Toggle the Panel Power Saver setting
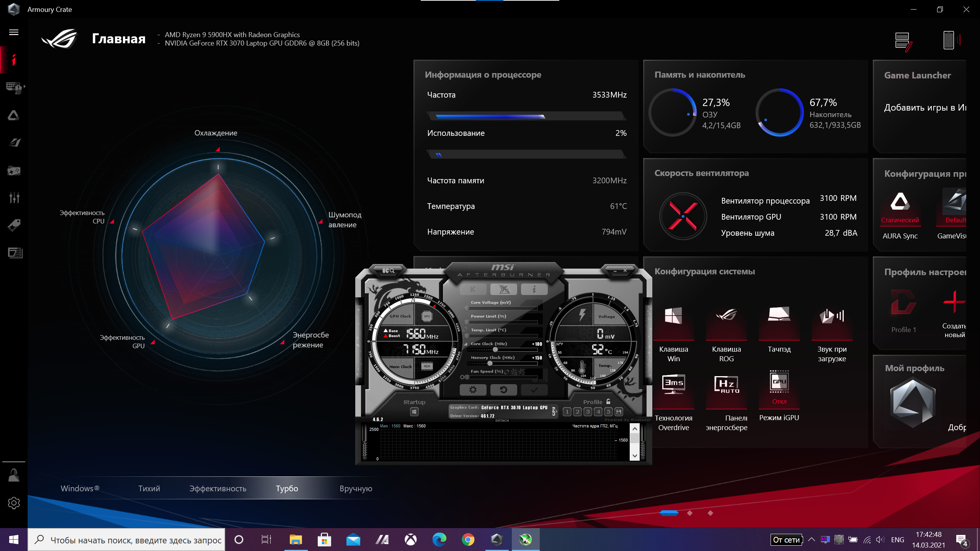Image resolution: width=980 pixels, height=551 pixels. point(726,402)
